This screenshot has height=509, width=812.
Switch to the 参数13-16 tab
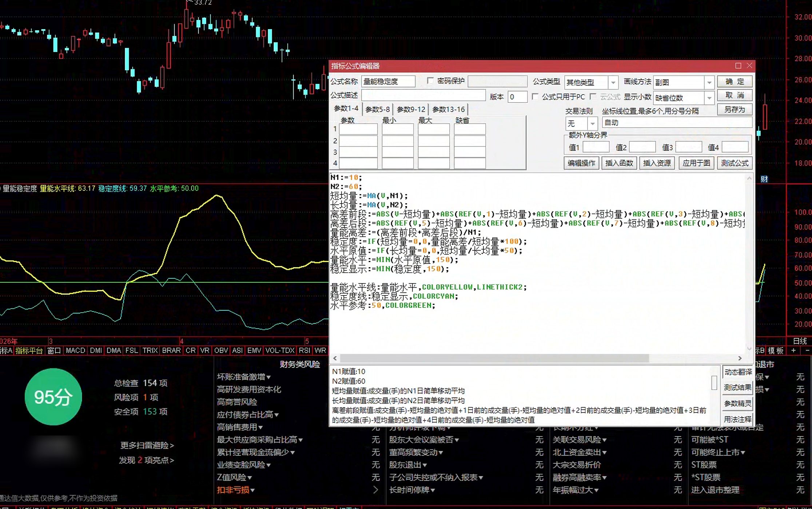coord(448,109)
